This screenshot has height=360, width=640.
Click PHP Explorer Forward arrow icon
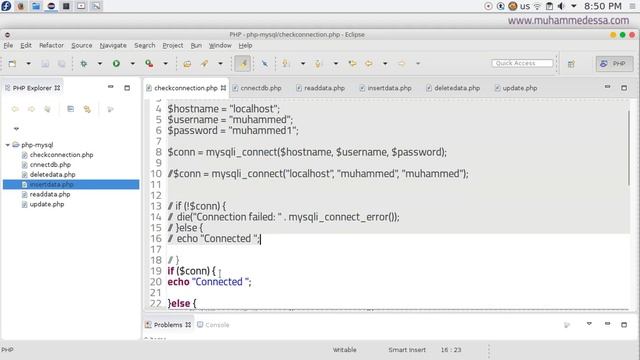pos(31,109)
